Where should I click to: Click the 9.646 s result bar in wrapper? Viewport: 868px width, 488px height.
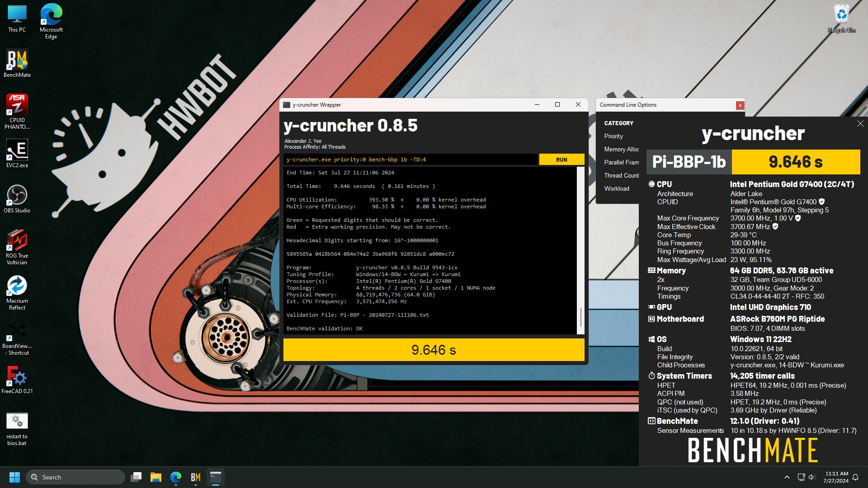434,350
